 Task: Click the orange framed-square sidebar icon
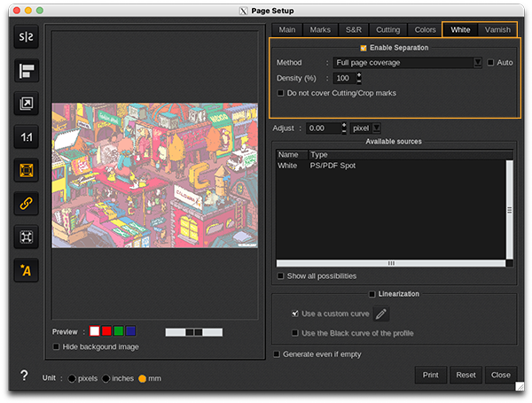pyautogui.click(x=26, y=170)
